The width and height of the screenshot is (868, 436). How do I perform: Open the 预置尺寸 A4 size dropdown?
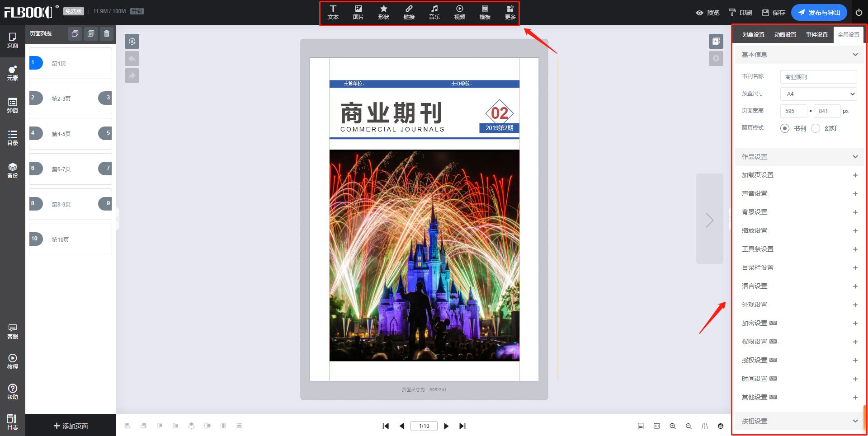(x=819, y=94)
